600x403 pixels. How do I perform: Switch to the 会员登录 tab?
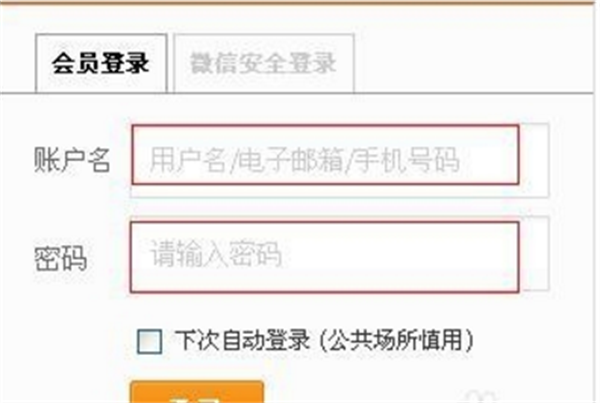(101, 63)
